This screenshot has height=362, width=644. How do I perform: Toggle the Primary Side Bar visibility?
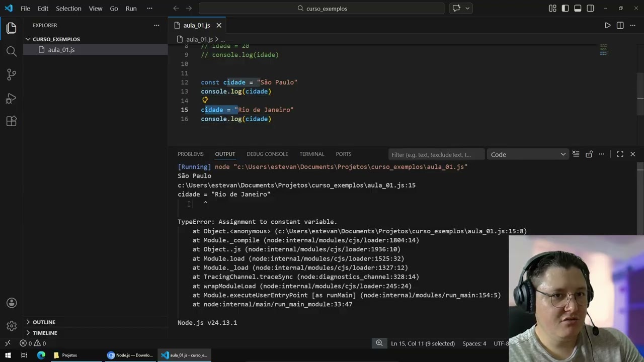[565, 8]
